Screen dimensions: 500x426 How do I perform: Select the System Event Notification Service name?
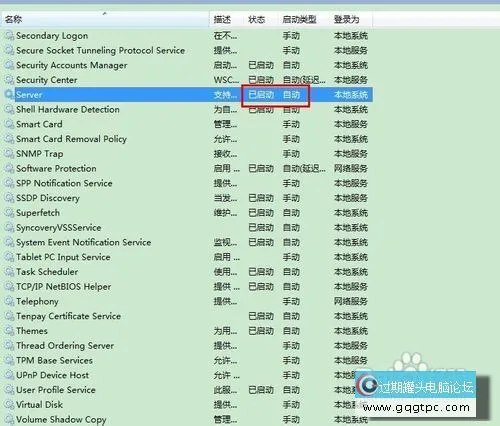click(x=84, y=242)
